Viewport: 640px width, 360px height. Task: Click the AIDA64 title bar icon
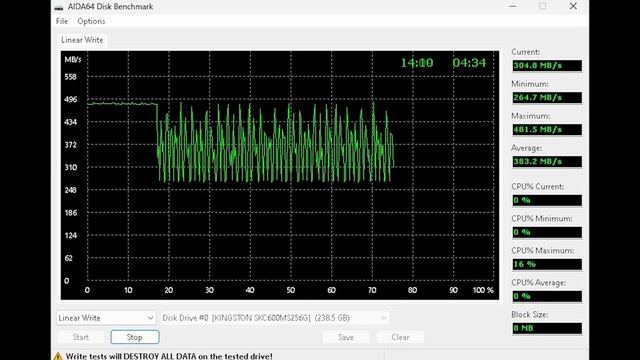tap(59, 7)
